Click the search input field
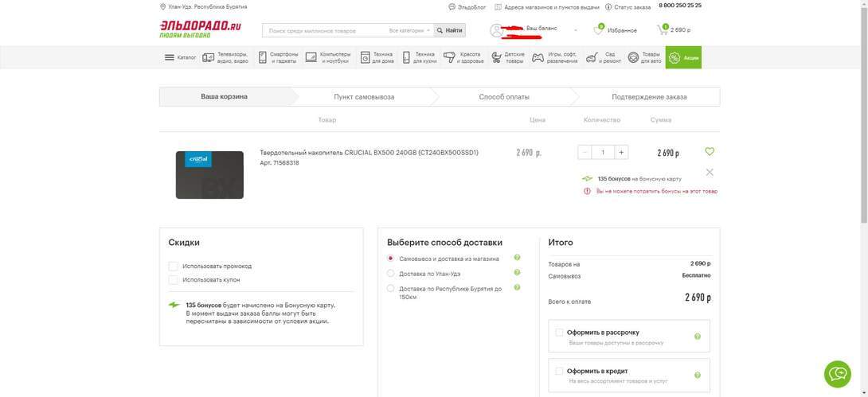This screenshot has width=868, height=397. [325, 30]
